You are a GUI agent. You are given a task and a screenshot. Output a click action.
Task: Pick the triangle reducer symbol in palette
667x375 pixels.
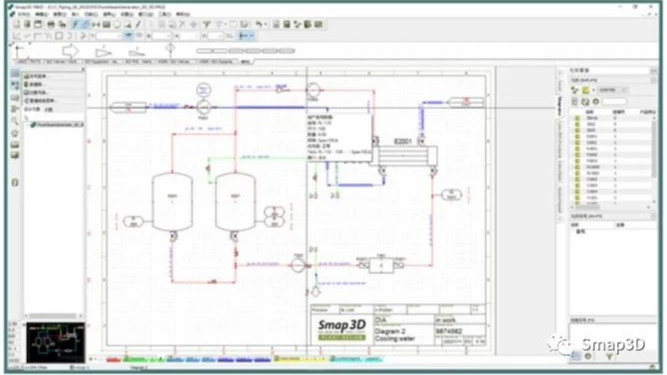(x=103, y=53)
